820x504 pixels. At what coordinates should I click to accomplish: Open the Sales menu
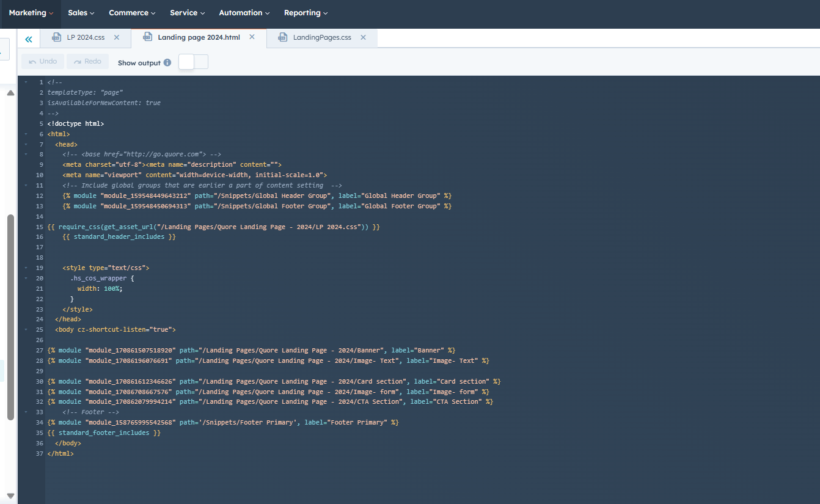(x=81, y=13)
